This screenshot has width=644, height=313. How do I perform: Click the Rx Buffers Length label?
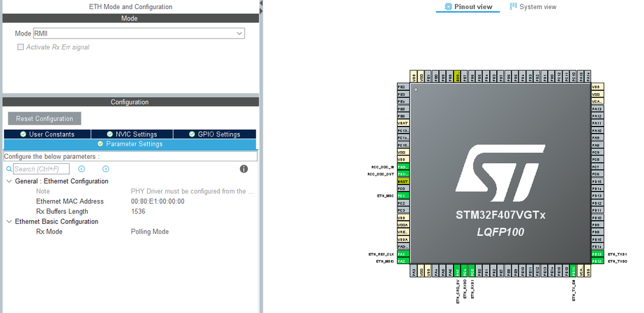click(62, 212)
